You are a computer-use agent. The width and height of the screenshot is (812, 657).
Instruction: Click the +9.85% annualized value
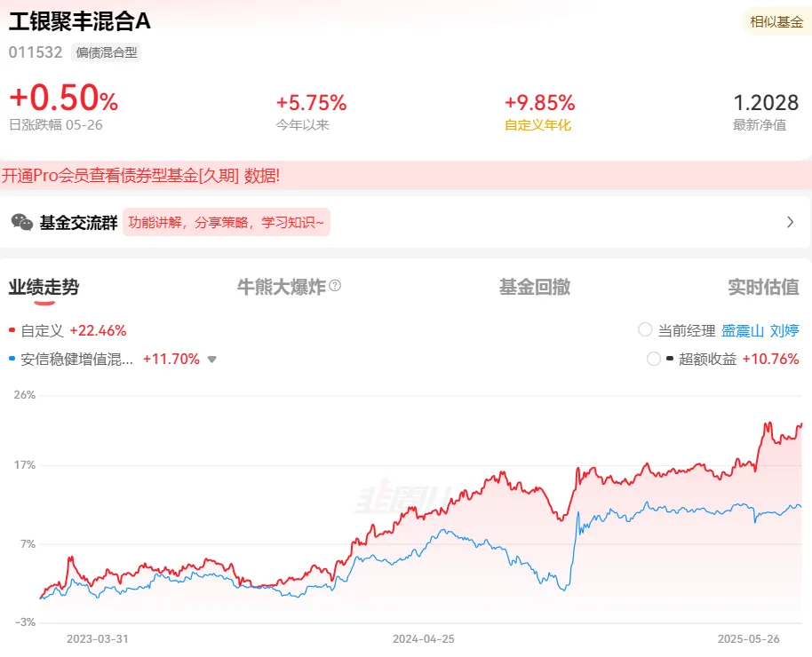(x=539, y=102)
